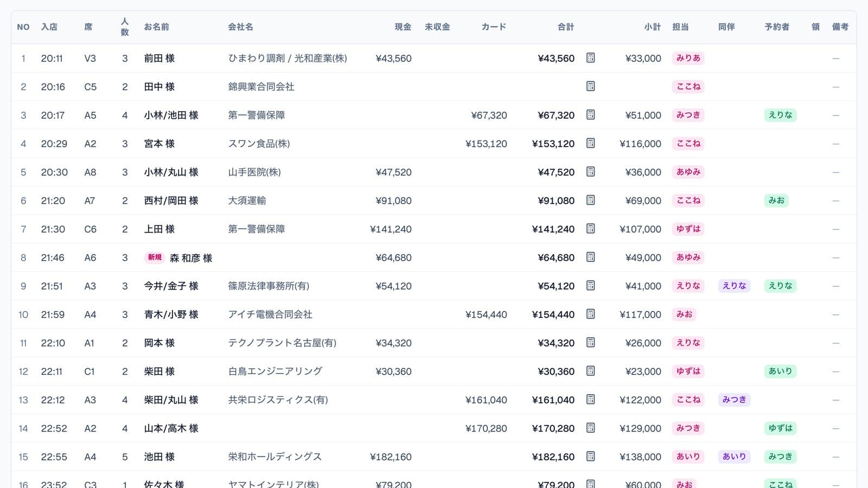Click the ¥153,120 card amount for 宮本 様
Screen dimensions: 868x488
(x=486, y=144)
